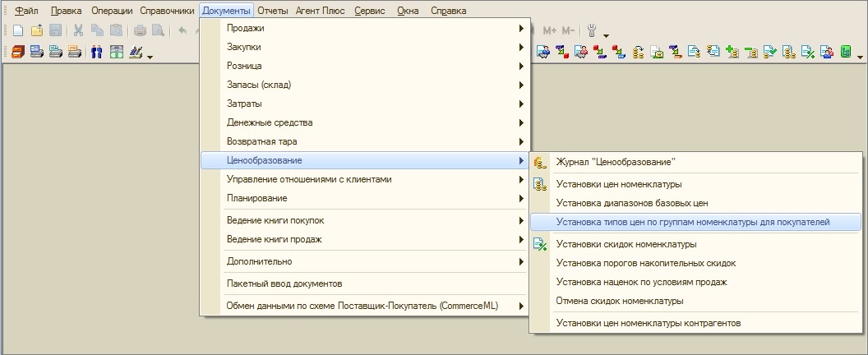Screen dimensions: 868x355
Task: Click the green book icon in right toolbar
Action: (x=845, y=52)
